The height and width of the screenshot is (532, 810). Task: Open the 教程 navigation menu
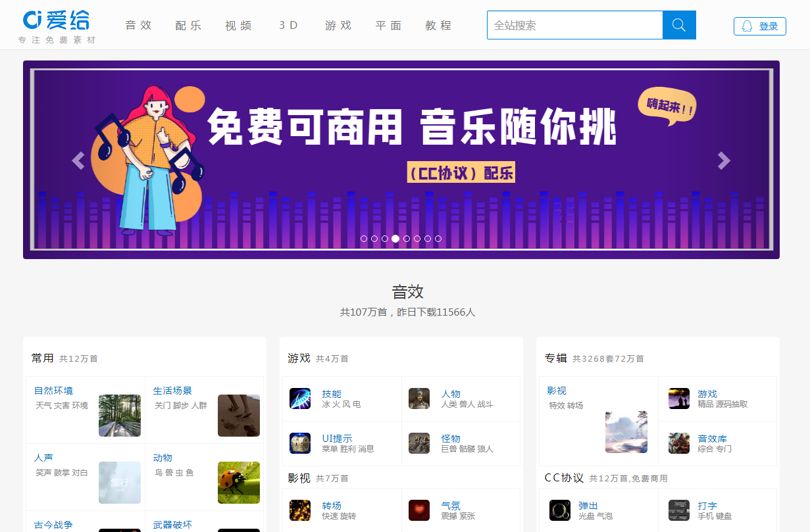(x=439, y=26)
